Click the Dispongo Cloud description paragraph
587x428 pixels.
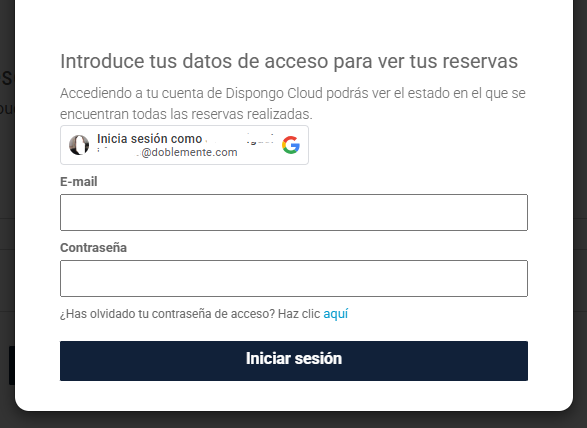[293, 103]
